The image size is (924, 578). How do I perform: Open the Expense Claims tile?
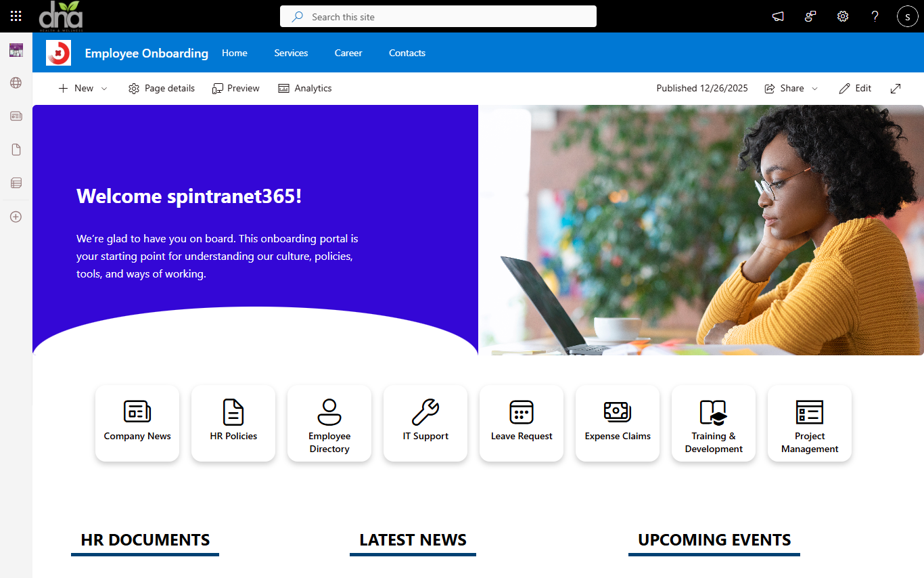click(x=617, y=423)
